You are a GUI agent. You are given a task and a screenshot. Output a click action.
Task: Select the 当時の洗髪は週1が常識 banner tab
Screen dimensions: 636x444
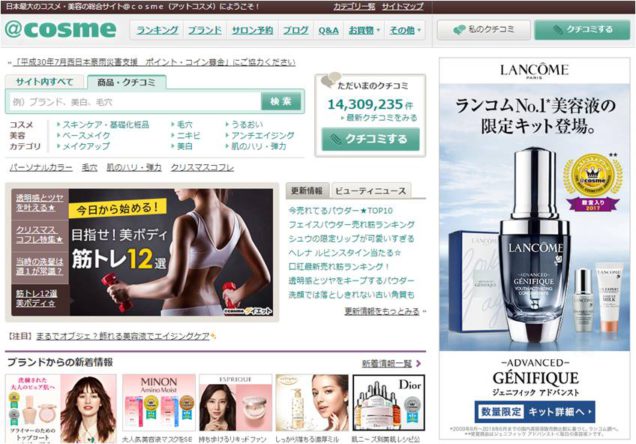[40, 266]
